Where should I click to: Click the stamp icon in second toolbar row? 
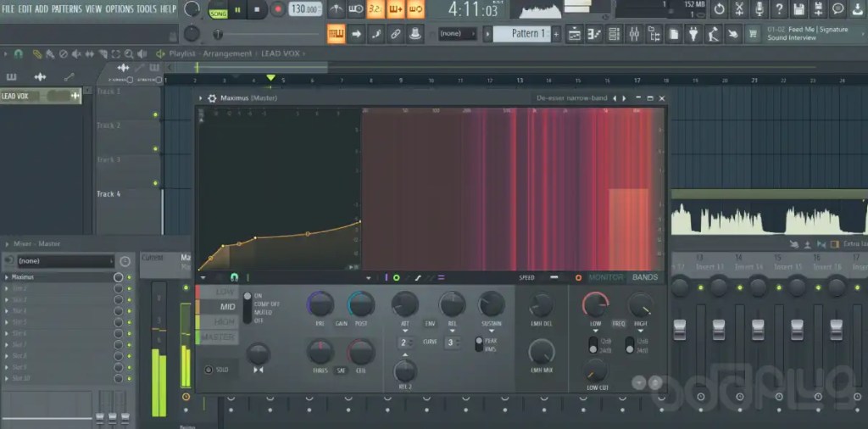pos(415,34)
